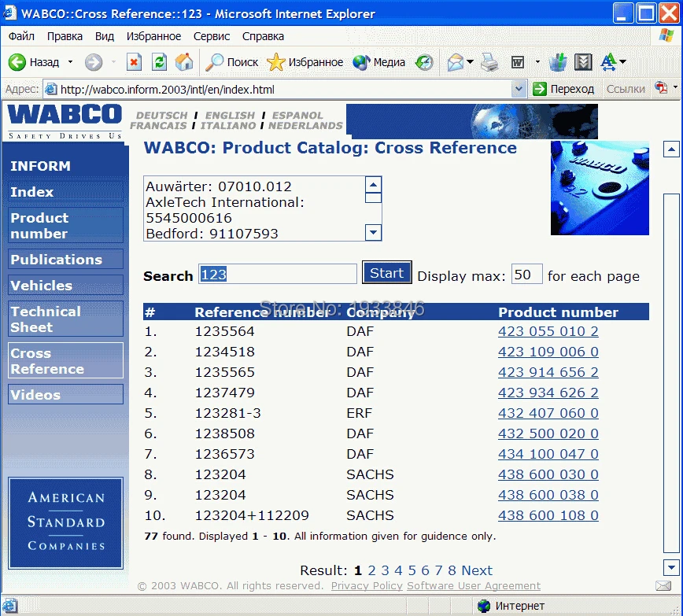Click the page scrollbar down arrow
Screen dimensions: 683x616
click(671, 568)
